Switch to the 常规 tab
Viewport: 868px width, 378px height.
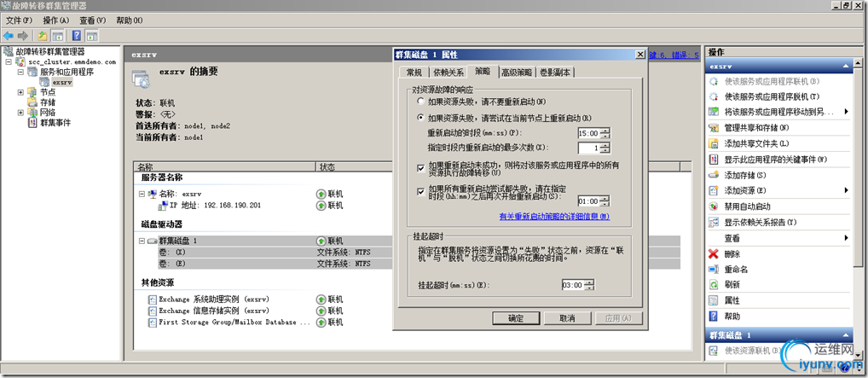click(414, 72)
